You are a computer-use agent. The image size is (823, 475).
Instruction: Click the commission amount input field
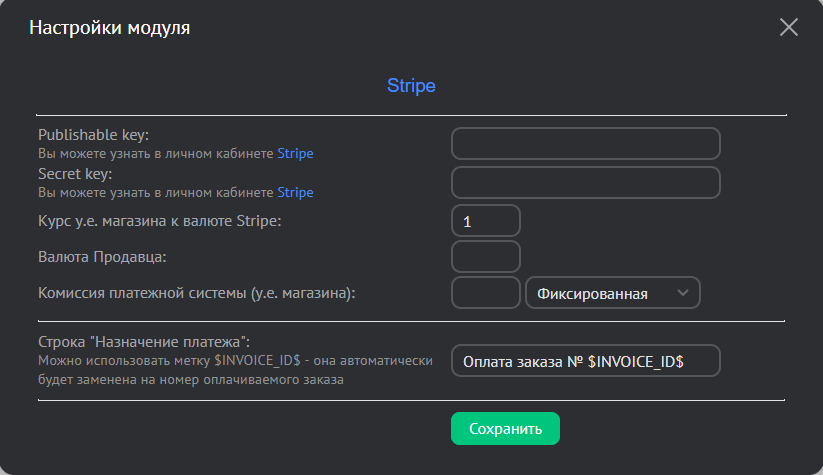click(x=486, y=293)
